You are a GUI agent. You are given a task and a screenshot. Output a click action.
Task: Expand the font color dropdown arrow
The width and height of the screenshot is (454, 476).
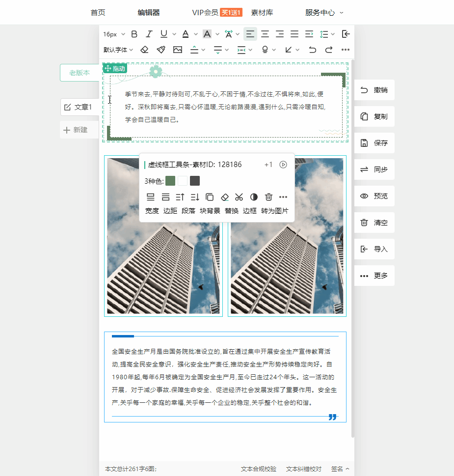(x=196, y=34)
